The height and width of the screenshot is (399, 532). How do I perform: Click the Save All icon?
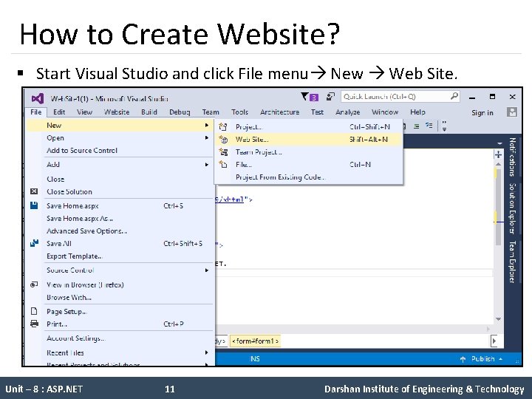pyautogui.click(x=34, y=243)
